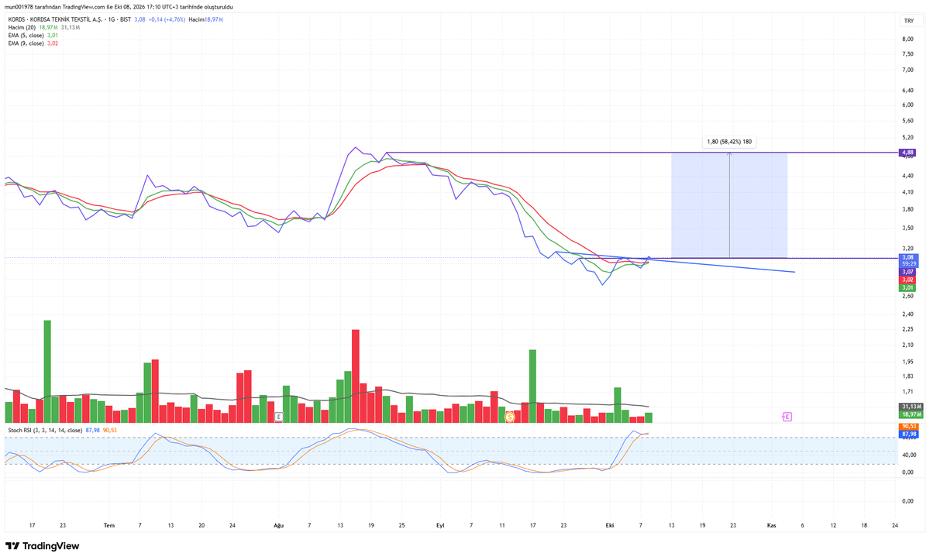The width and height of the screenshot is (930, 560).
Task: Click the 31,13M volume average label
Action: tap(910, 407)
